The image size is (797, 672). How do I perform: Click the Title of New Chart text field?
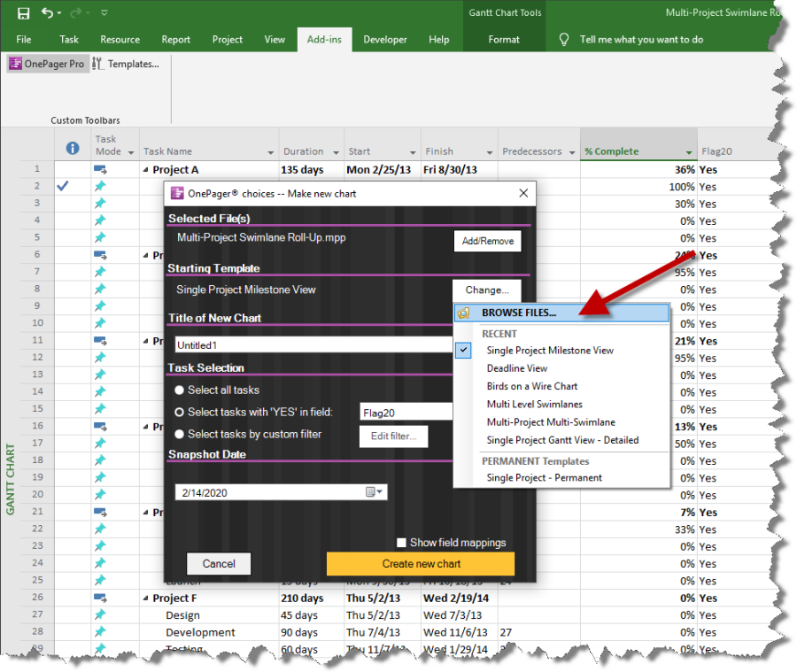point(313,344)
